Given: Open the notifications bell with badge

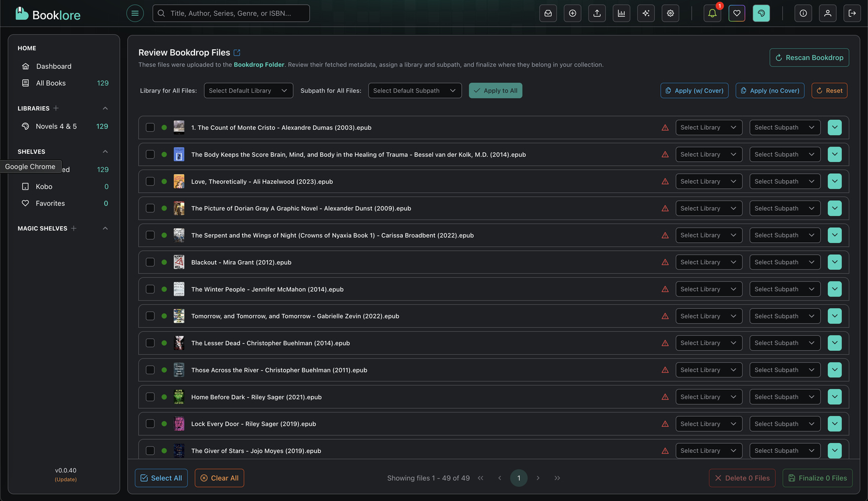Looking at the screenshot, I should point(712,13).
